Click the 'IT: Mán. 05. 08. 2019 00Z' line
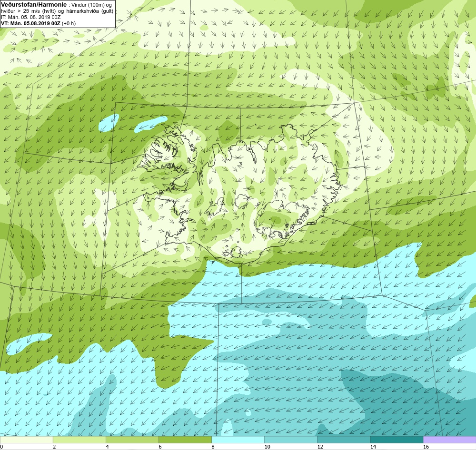Image resolution: width=476 pixels, height=450 pixels. pos(30,17)
